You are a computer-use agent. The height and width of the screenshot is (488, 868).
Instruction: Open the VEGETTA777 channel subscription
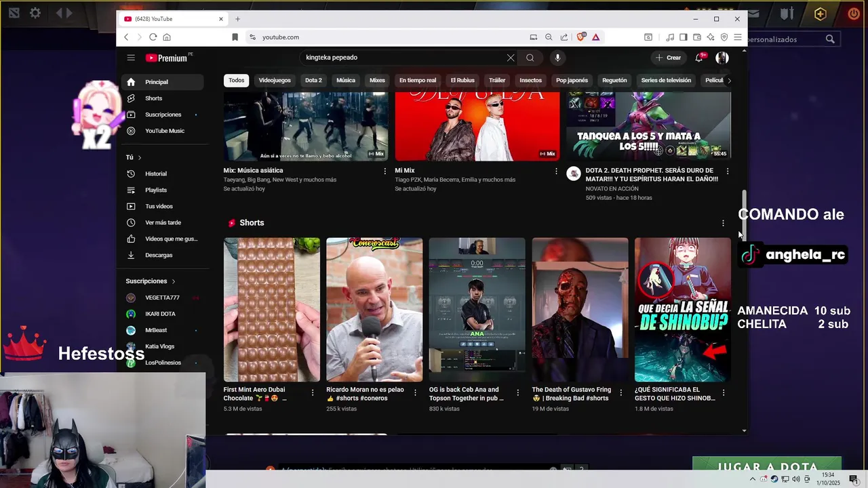(163, 298)
